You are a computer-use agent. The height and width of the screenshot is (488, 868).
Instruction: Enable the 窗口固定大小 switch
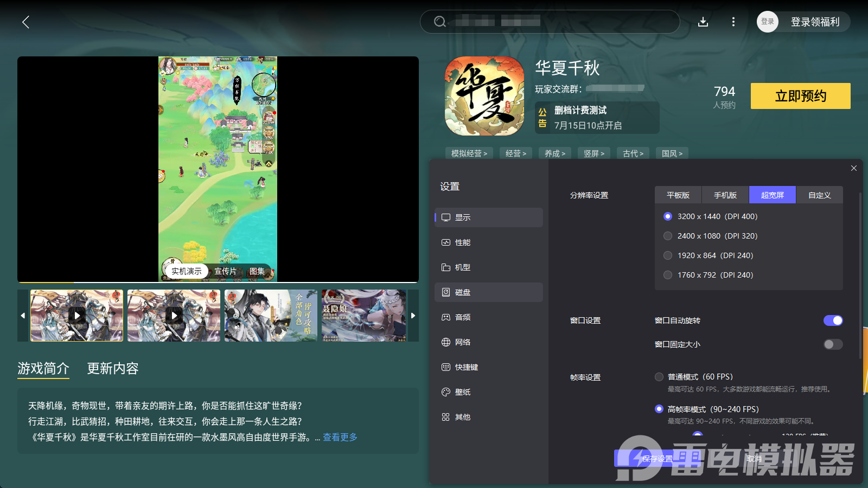833,344
